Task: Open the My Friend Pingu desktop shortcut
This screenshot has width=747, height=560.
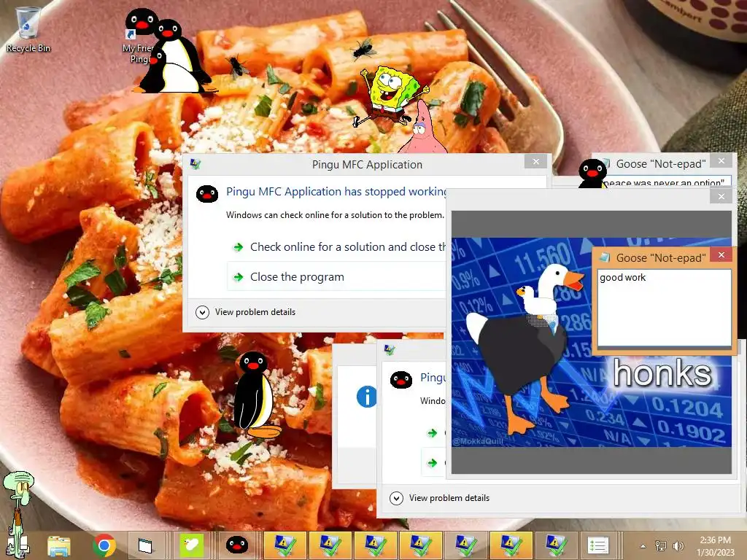Action: click(139, 37)
